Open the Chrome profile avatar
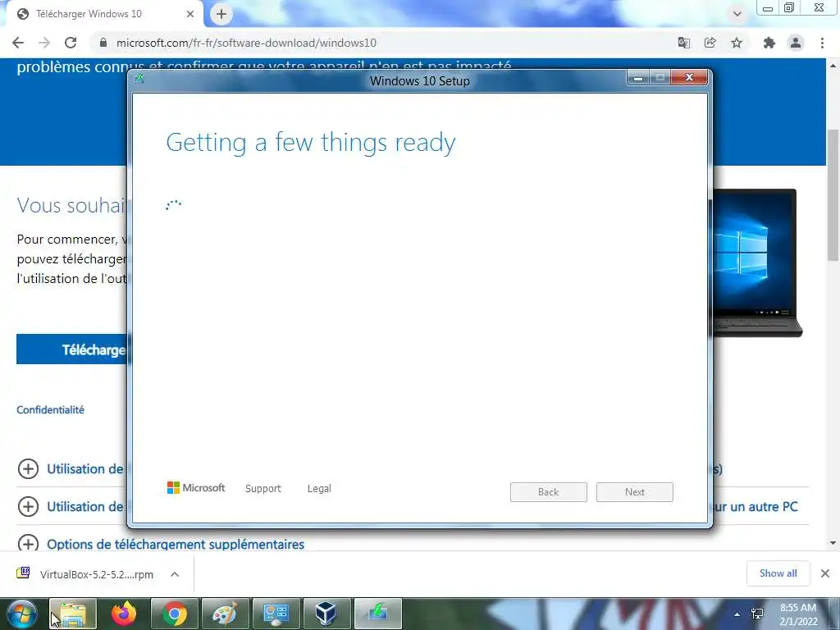840x630 pixels. click(x=796, y=43)
